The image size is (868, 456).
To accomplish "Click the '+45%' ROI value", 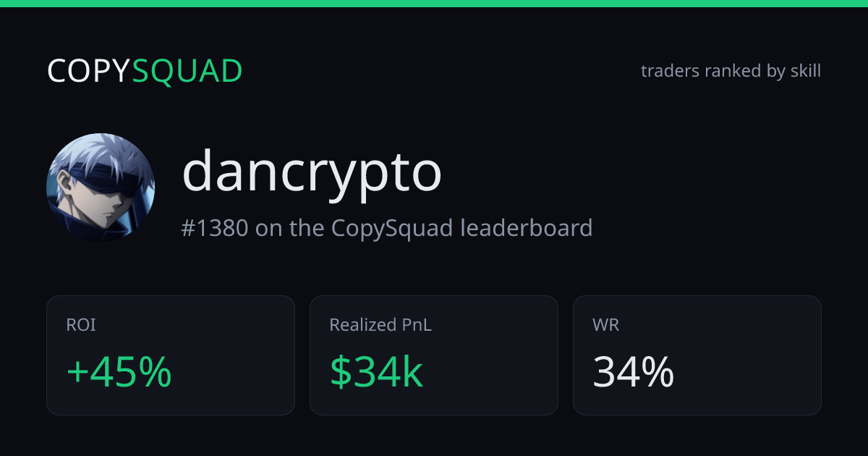I will (119, 373).
